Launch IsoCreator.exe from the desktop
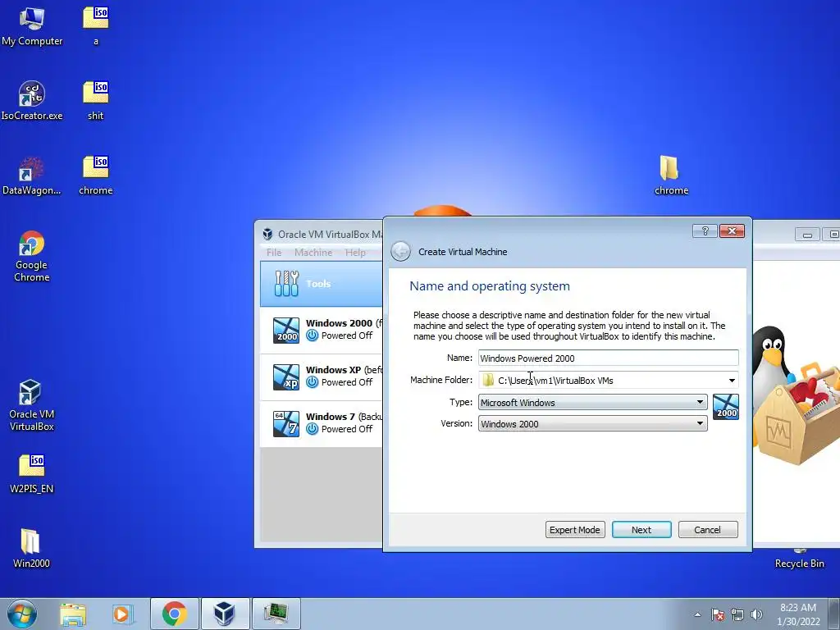 32,101
